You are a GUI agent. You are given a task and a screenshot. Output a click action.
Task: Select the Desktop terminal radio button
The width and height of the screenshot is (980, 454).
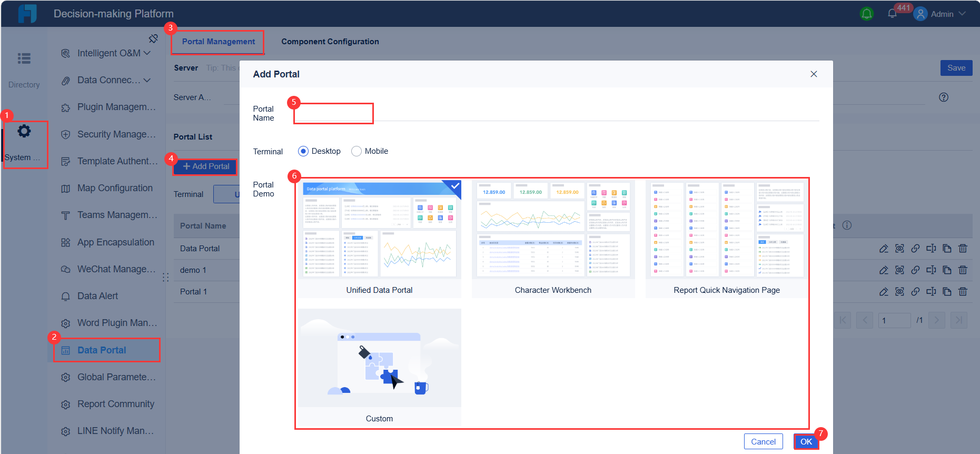click(303, 151)
